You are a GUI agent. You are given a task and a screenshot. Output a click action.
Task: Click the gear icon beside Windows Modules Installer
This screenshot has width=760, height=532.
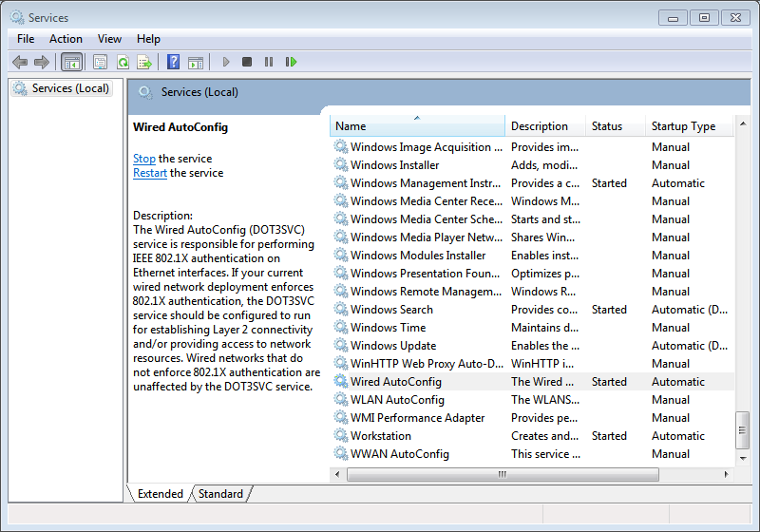coord(341,256)
